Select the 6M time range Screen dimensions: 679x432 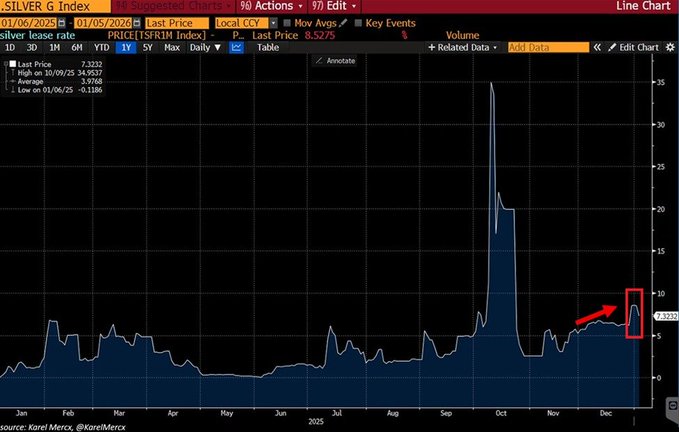(77, 47)
